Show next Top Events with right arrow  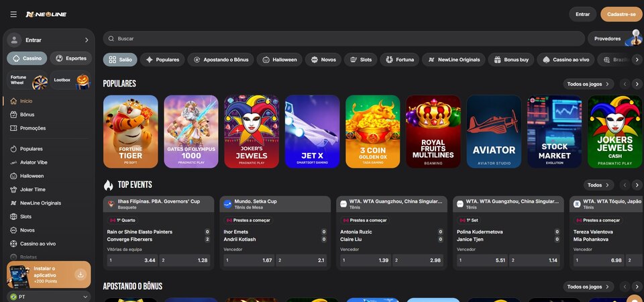coord(637,185)
